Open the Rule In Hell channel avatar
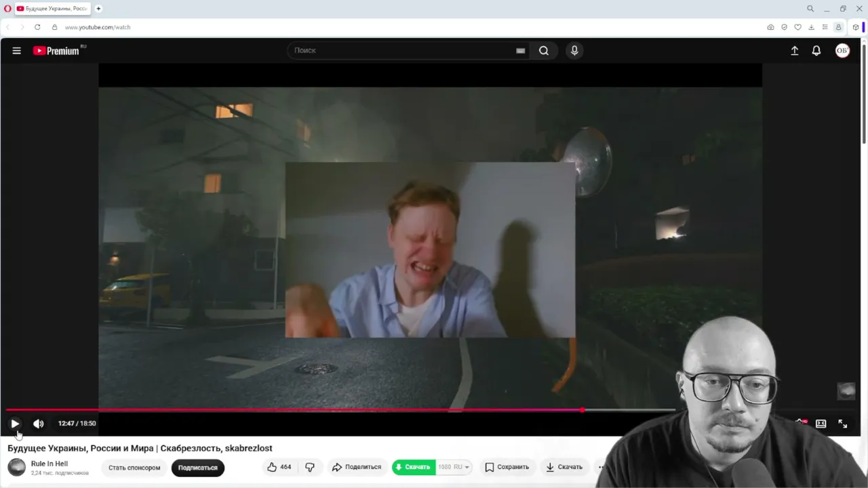Screen dimensions: 868x488 click(x=16, y=467)
